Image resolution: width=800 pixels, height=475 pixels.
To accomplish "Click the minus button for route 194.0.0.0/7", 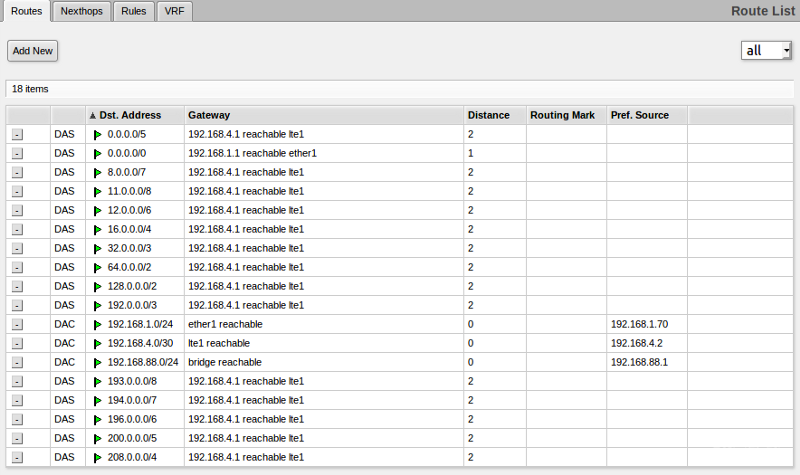I will coord(17,401).
